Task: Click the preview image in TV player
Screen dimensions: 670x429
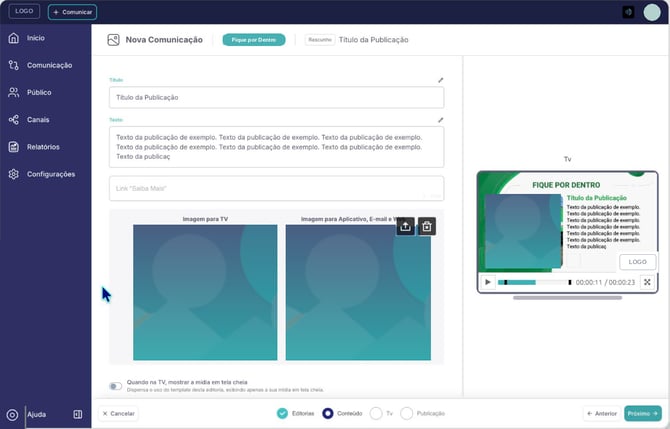Action: (523, 231)
